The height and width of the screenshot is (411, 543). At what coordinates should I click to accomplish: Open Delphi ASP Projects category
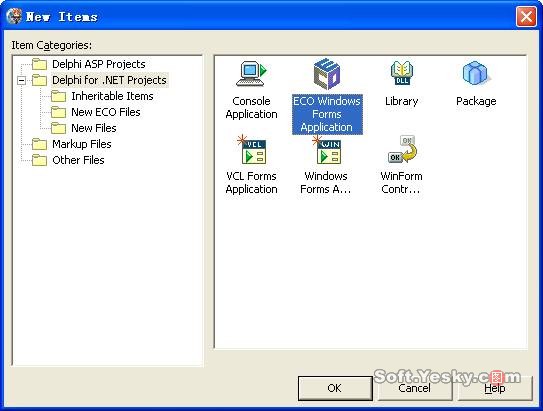[x=99, y=64]
